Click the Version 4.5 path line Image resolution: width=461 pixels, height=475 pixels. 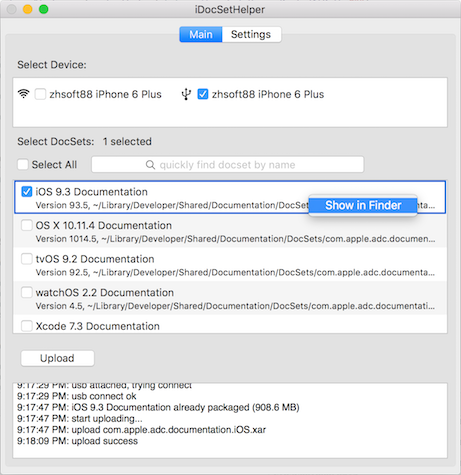pyautogui.click(x=235, y=306)
